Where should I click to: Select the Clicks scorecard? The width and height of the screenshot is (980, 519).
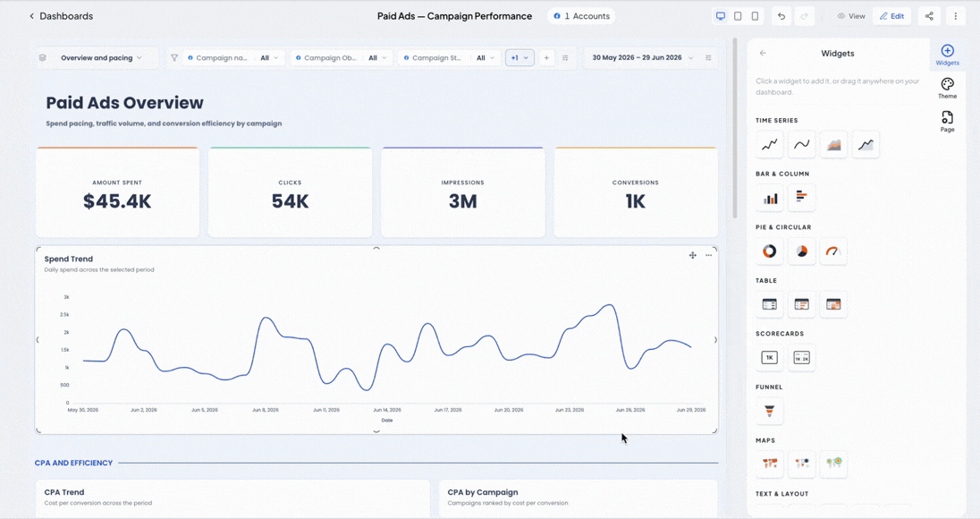290,192
